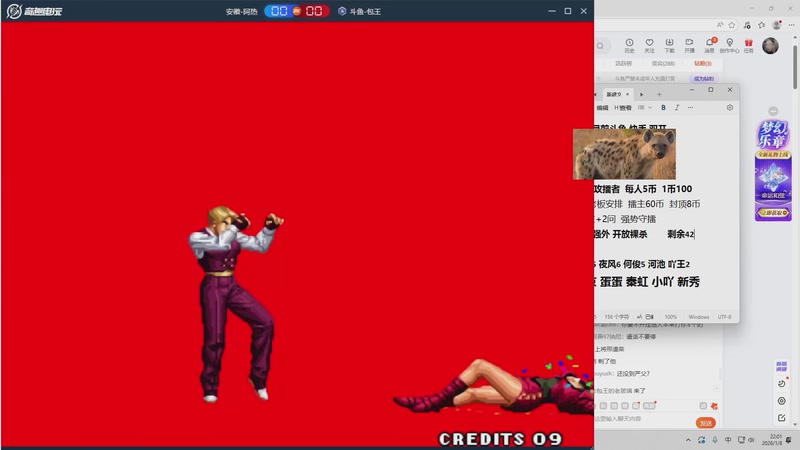Click the browser music note extension icon
The width and height of the screenshot is (800, 450).
pos(747,24)
